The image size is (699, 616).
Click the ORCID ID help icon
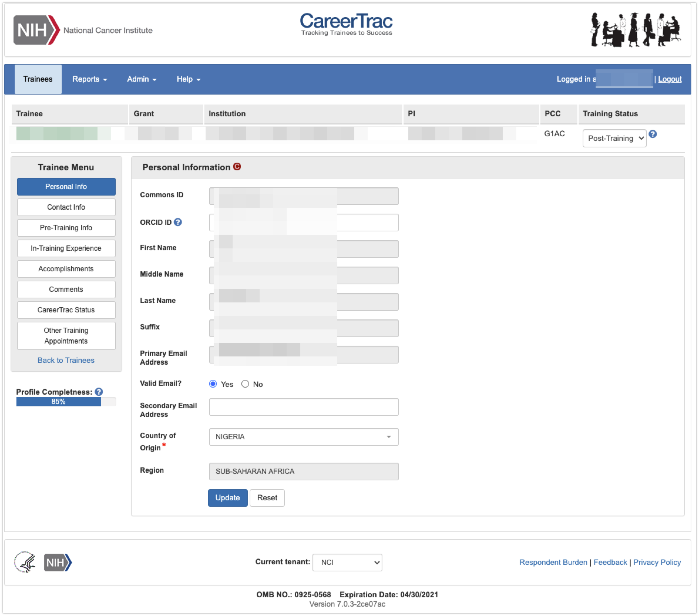[x=178, y=222]
